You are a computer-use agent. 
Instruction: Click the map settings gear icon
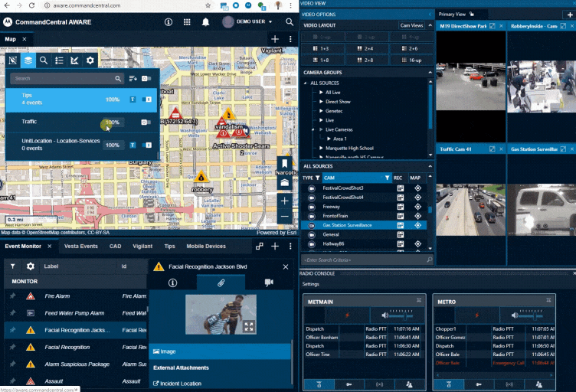[90, 60]
